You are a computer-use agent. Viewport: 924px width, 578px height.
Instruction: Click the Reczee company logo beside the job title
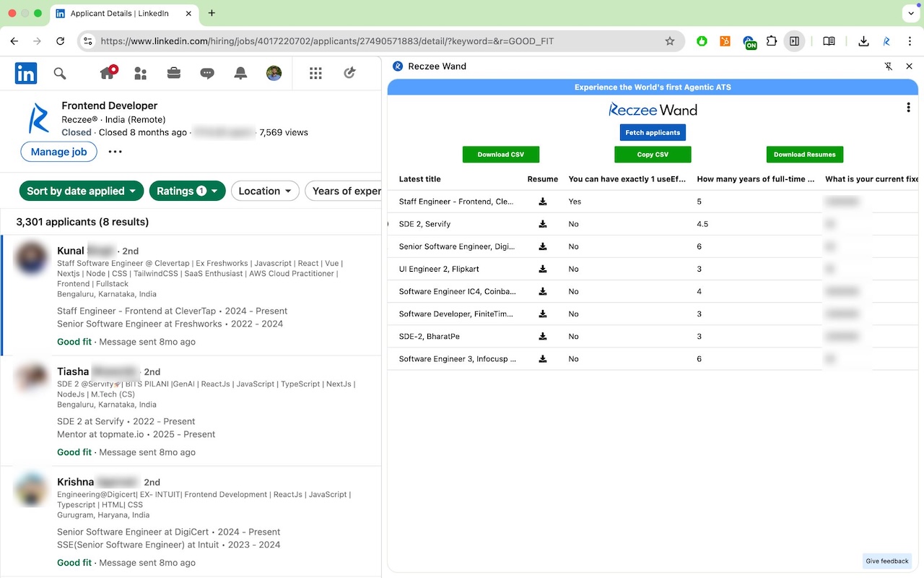tap(38, 119)
